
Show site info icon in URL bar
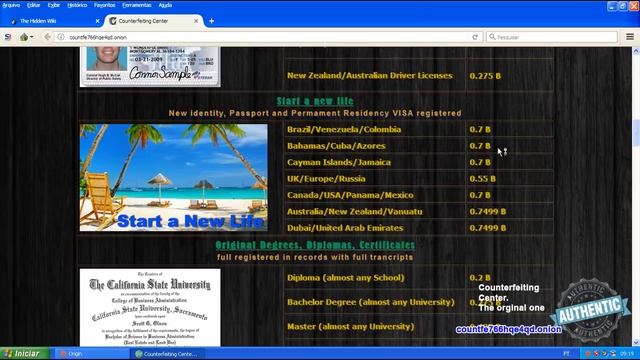61,37
